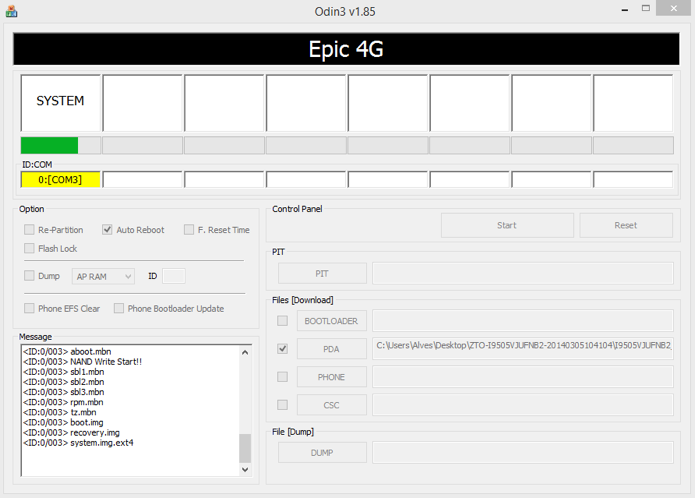Select the 'sbl1.mbn' log line

(63, 372)
